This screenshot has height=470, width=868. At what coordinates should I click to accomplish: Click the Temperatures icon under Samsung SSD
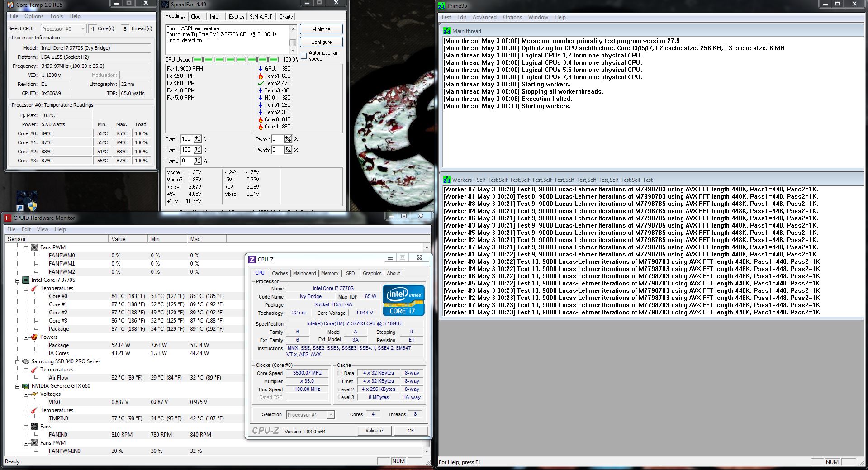click(34, 370)
